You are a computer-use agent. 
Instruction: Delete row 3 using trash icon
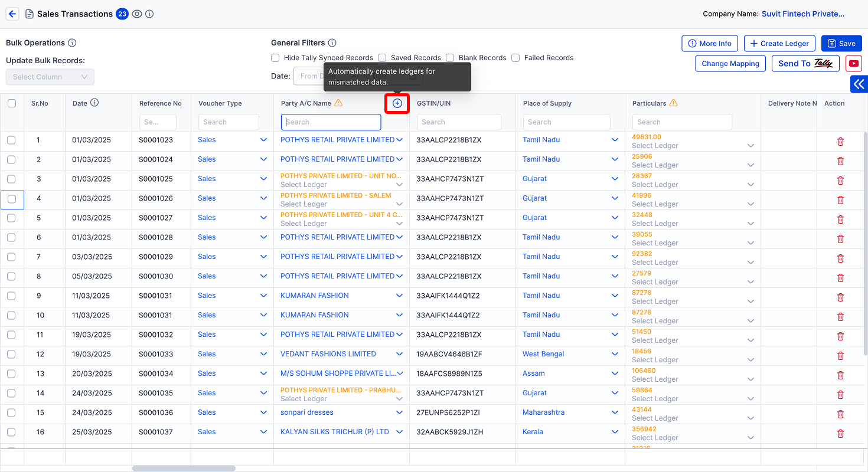[x=841, y=181]
